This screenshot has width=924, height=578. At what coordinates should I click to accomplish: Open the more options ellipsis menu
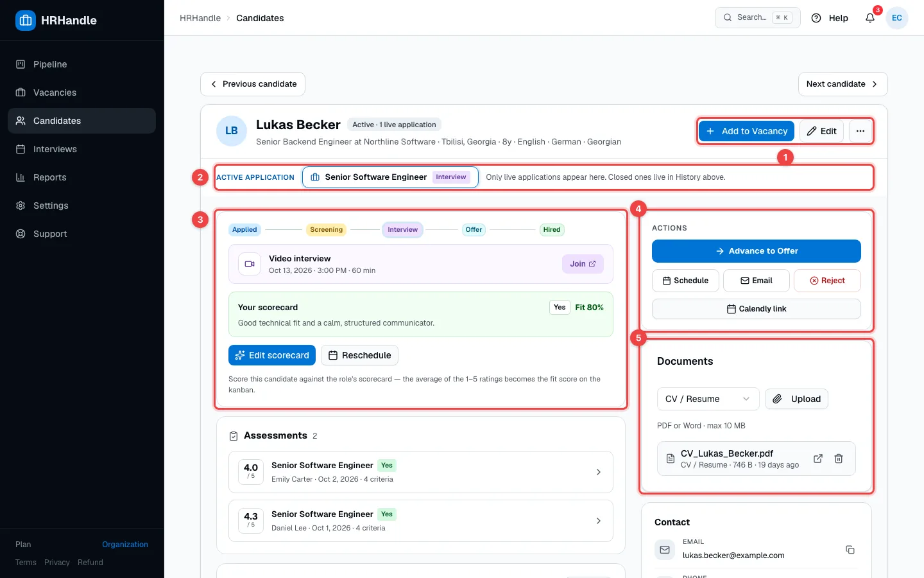click(x=860, y=131)
